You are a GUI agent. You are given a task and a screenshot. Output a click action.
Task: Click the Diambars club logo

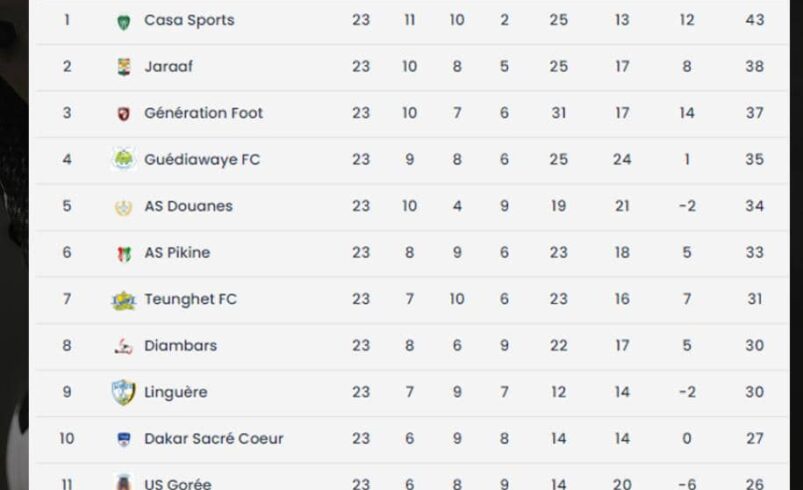click(123, 346)
